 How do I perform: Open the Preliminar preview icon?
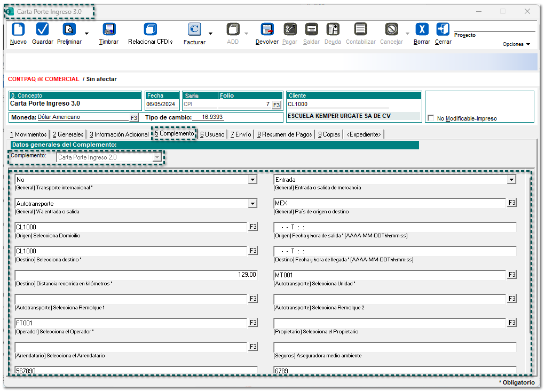[69, 30]
